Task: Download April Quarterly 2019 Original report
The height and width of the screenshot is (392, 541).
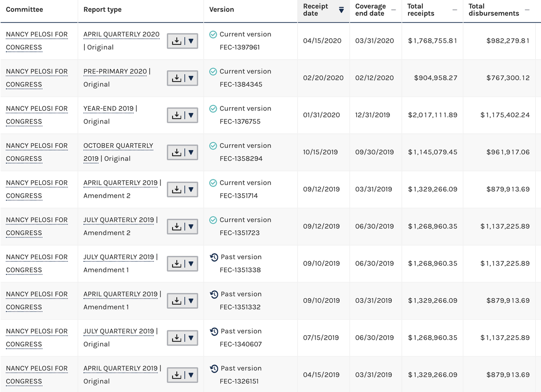Action: pyautogui.click(x=182, y=375)
